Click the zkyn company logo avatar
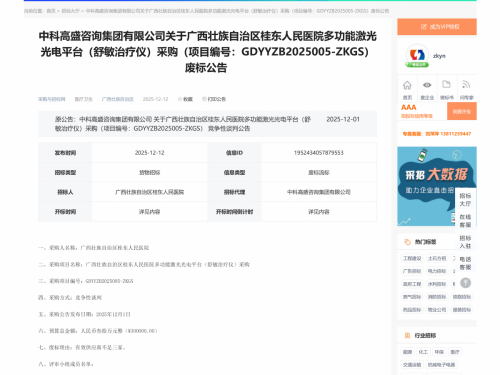The width and height of the screenshot is (500, 375). [417, 55]
